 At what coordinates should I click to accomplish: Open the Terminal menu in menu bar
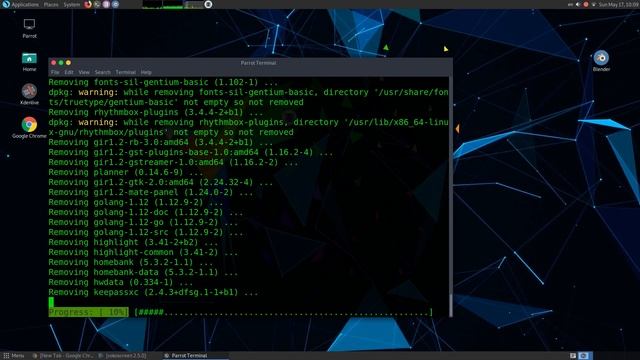tap(125, 72)
